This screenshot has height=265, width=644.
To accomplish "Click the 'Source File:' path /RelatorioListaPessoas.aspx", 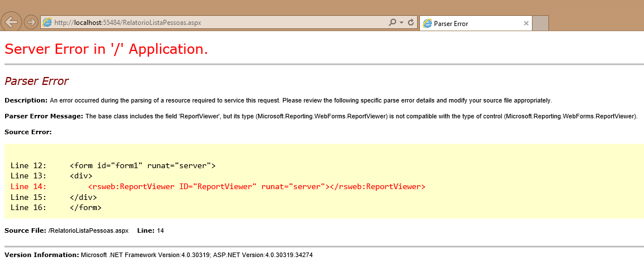I will click(x=89, y=230).
